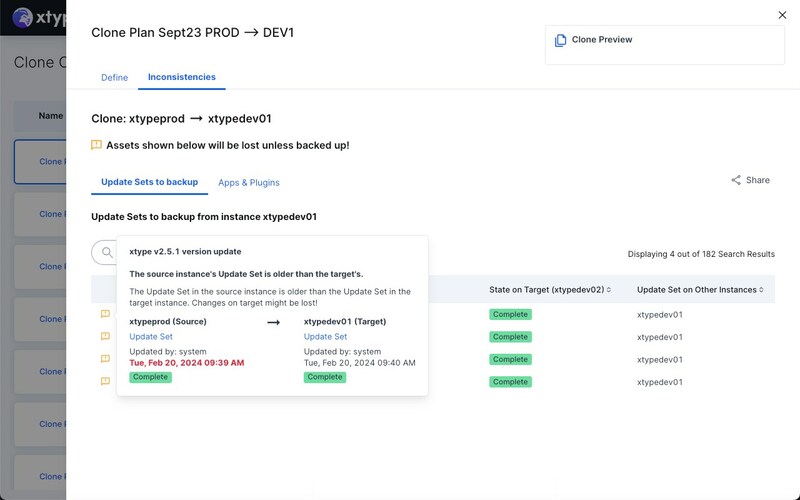Viewport: 800px width, 500px height.
Task: Click the search magnifier icon
Action: pyautogui.click(x=107, y=253)
